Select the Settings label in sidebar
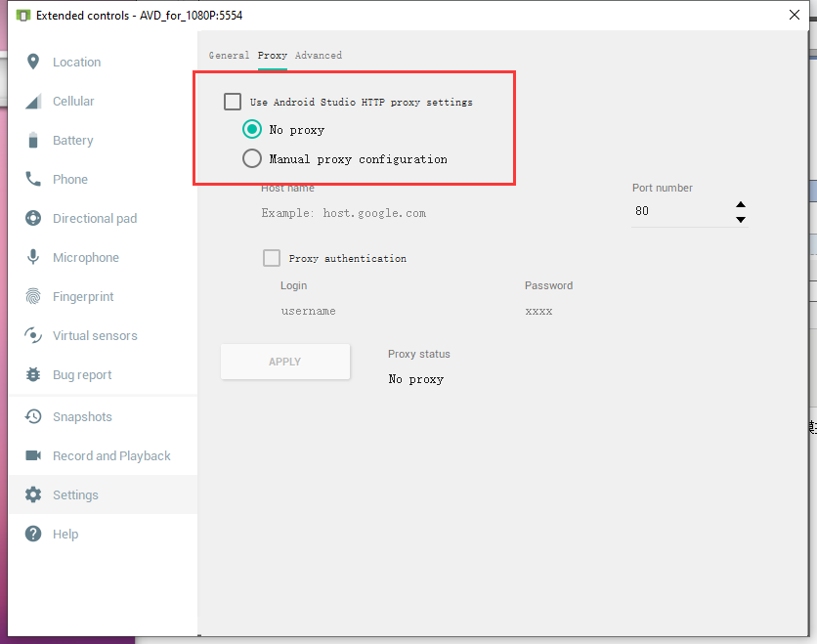Screen dimensions: 817x644 coord(75,495)
